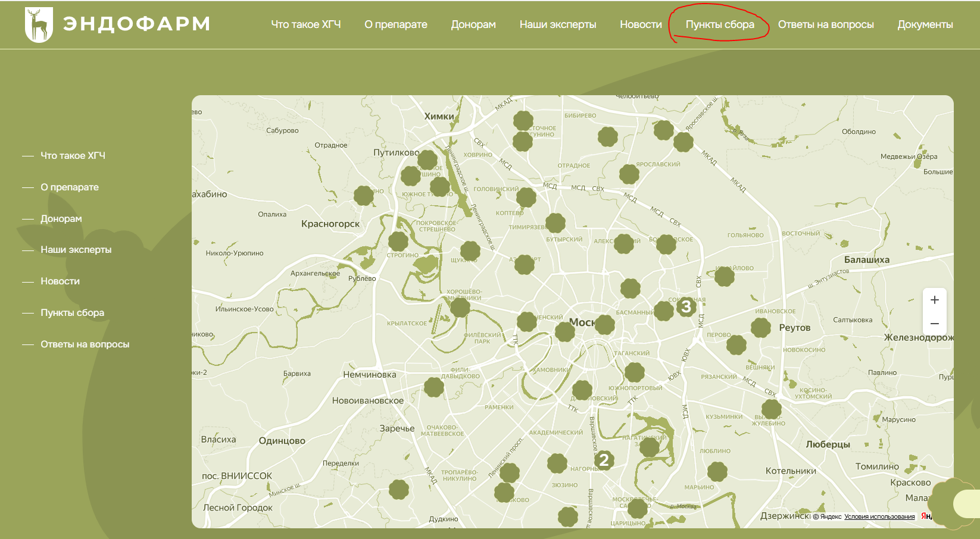Click the ЭНДОФАРМ brand name text
Viewport: 980px width, 539px height.
click(x=136, y=24)
